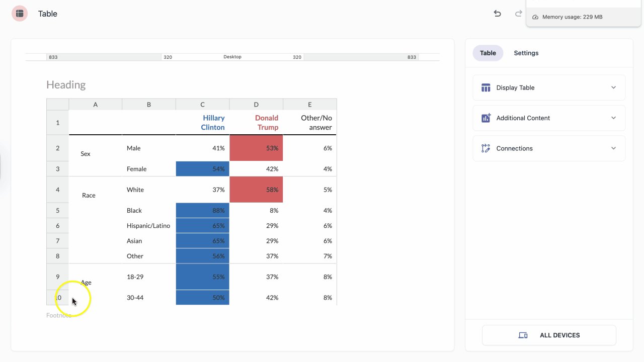
Task: Click the Heading placeholder text
Action: pyautogui.click(x=66, y=84)
